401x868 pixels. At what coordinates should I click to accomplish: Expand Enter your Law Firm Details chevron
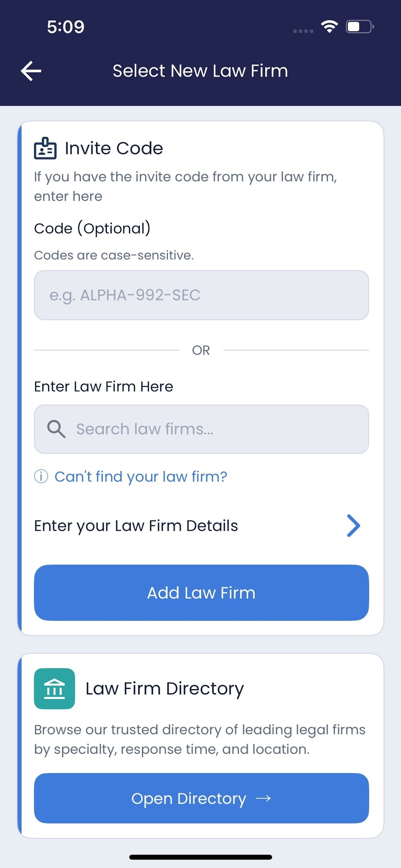pos(353,525)
